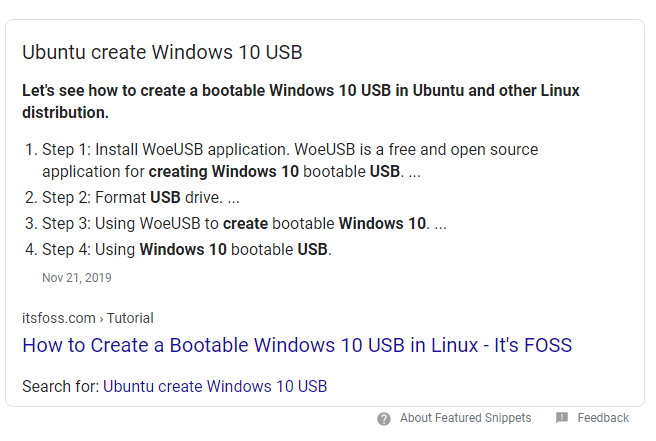
Task: Click Step 4: Using Windows 10 bootable USB
Action: (187, 249)
